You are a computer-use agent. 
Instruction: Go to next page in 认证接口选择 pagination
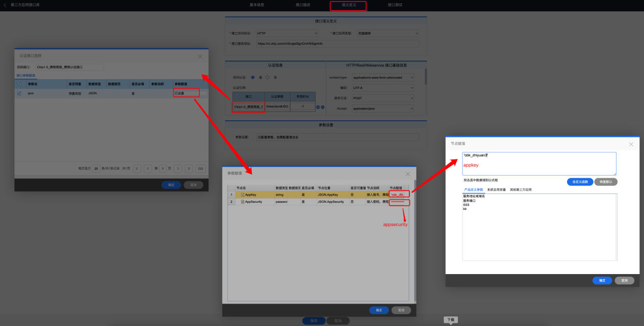pos(177,168)
